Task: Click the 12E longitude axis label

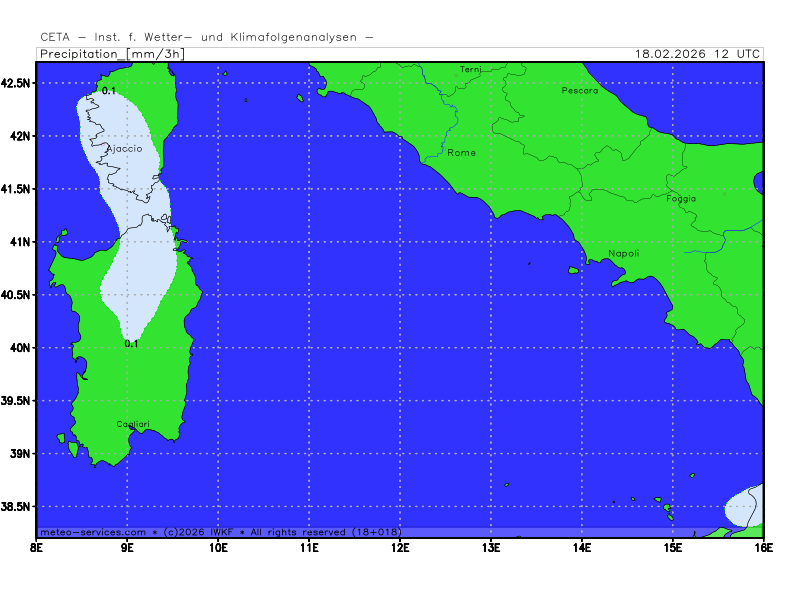Action: 400,548
